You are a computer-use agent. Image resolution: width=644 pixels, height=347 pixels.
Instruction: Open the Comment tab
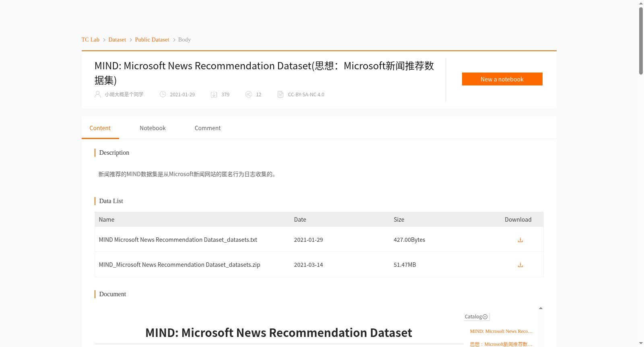click(208, 128)
